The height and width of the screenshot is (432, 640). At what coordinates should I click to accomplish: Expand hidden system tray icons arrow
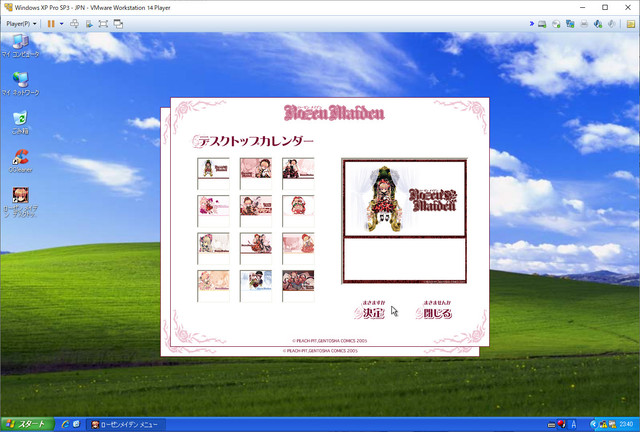coord(593,425)
